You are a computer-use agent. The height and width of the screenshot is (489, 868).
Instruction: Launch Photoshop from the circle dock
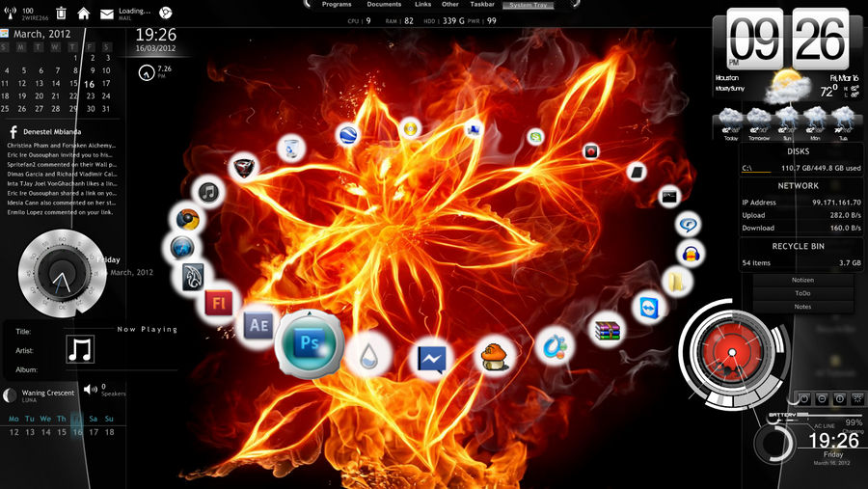click(x=310, y=344)
